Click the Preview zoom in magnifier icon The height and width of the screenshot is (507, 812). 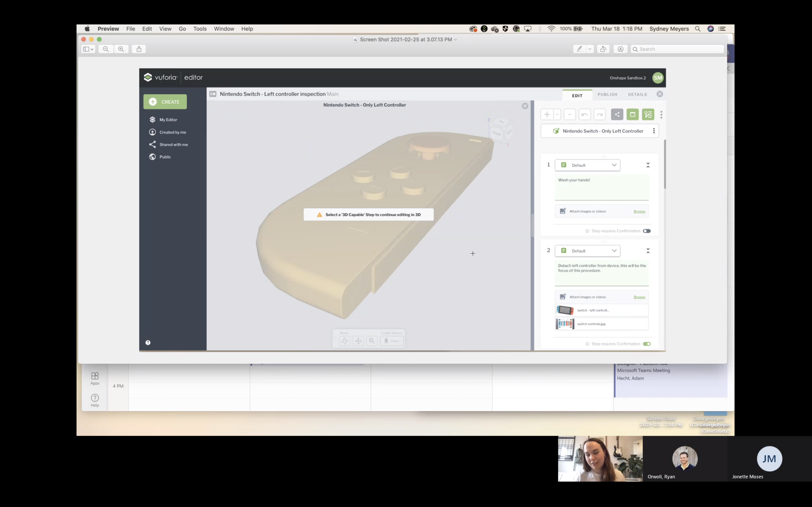click(121, 49)
